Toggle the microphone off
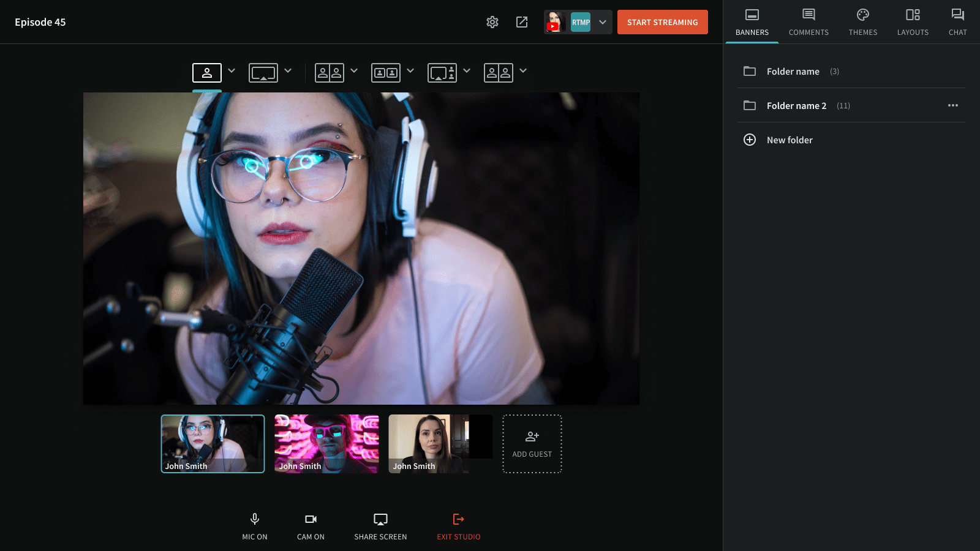This screenshot has height=551, width=980. (255, 527)
